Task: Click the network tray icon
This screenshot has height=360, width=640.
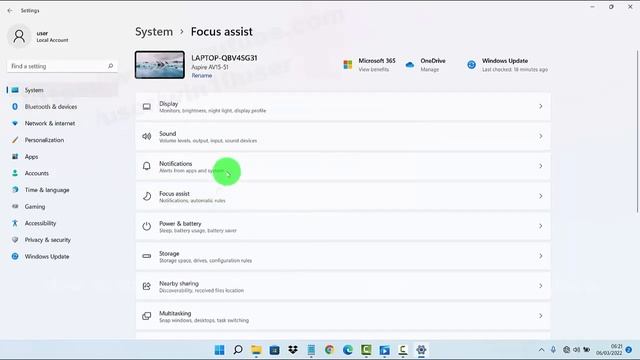Action: 566,350
